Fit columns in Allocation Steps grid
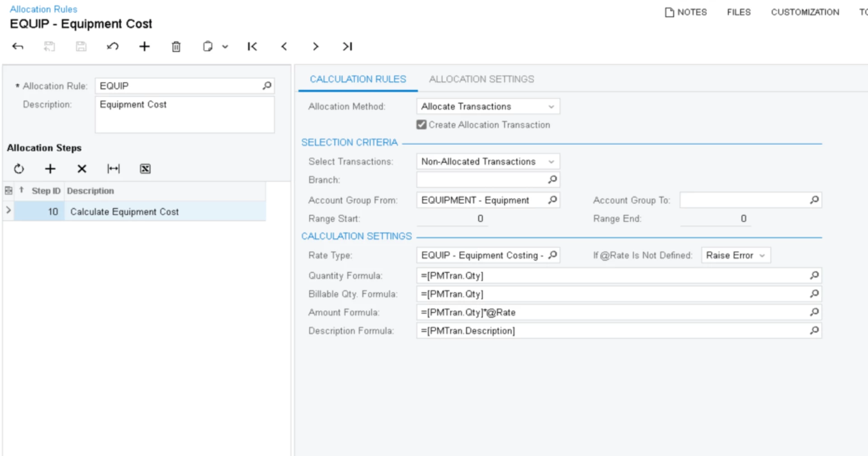 click(x=113, y=169)
